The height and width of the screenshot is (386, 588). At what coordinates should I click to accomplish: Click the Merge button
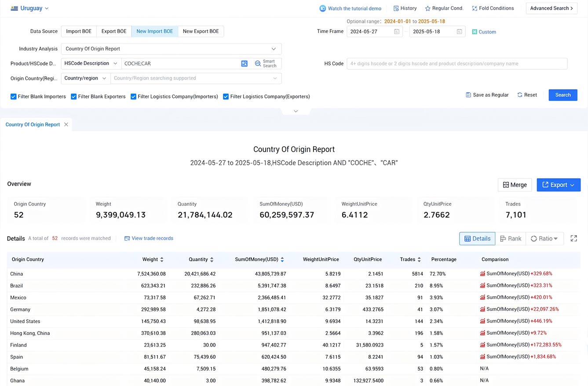pos(515,185)
